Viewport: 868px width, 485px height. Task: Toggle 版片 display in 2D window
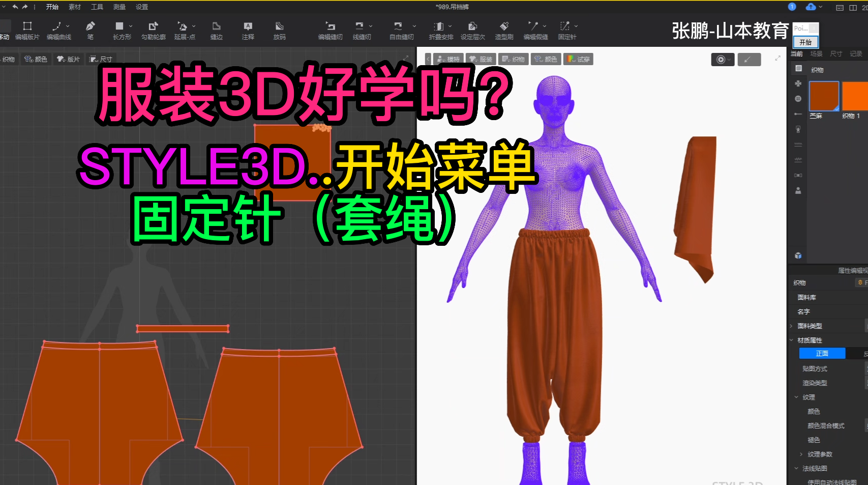(68, 59)
